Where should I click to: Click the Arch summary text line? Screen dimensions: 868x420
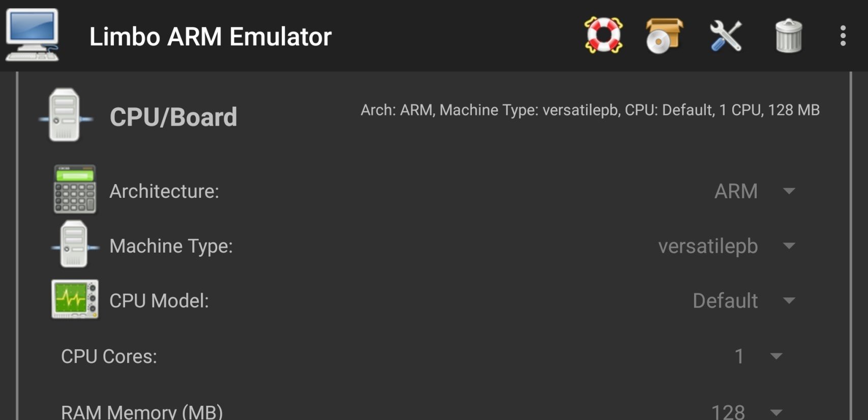click(x=590, y=110)
